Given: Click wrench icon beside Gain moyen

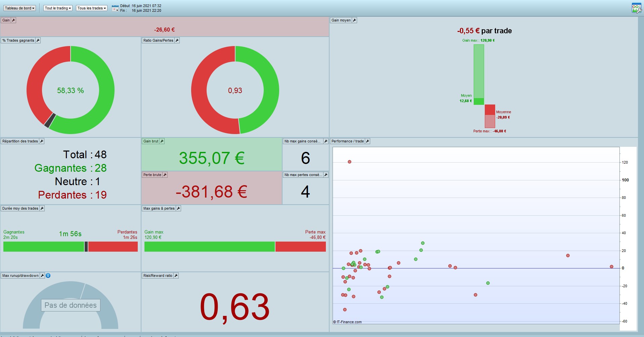Looking at the screenshot, I should tap(354, 20).
